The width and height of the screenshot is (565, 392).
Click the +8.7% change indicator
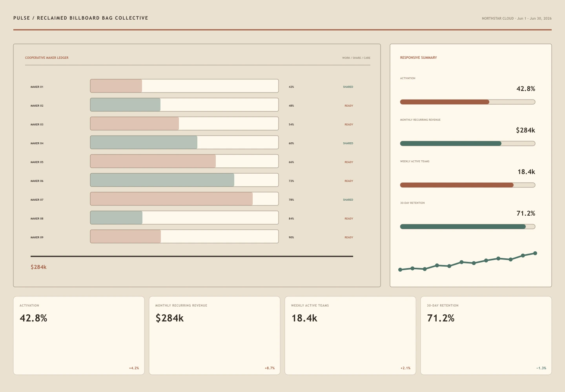(270, 368)
